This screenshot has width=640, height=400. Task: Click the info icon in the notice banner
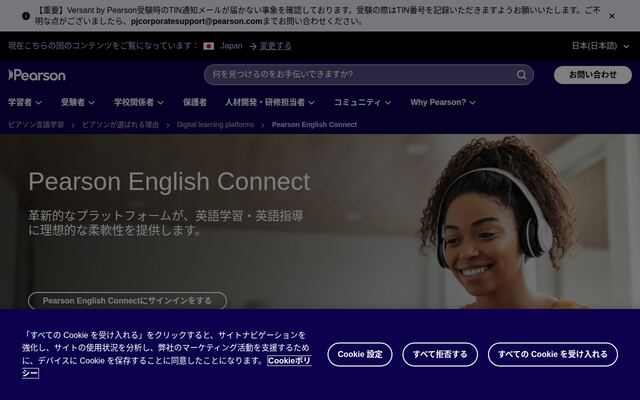click(x=26, y=16)
